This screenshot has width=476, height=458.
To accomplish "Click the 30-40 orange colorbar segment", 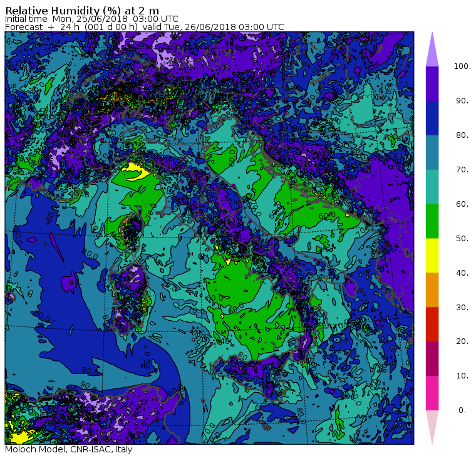I will point(432,290).
